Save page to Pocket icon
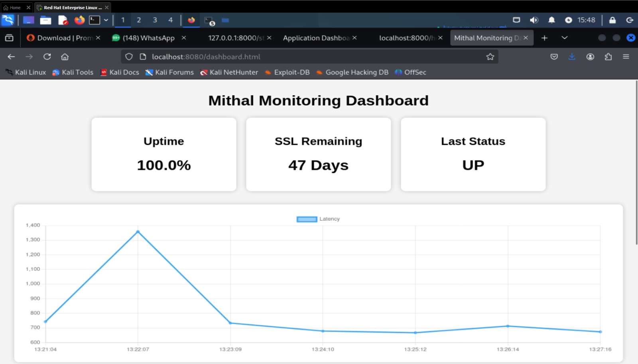638x364 pixels. (554, 57)
